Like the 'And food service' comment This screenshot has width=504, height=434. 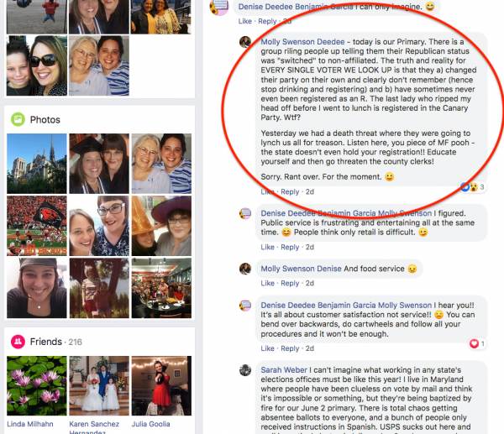267,284
